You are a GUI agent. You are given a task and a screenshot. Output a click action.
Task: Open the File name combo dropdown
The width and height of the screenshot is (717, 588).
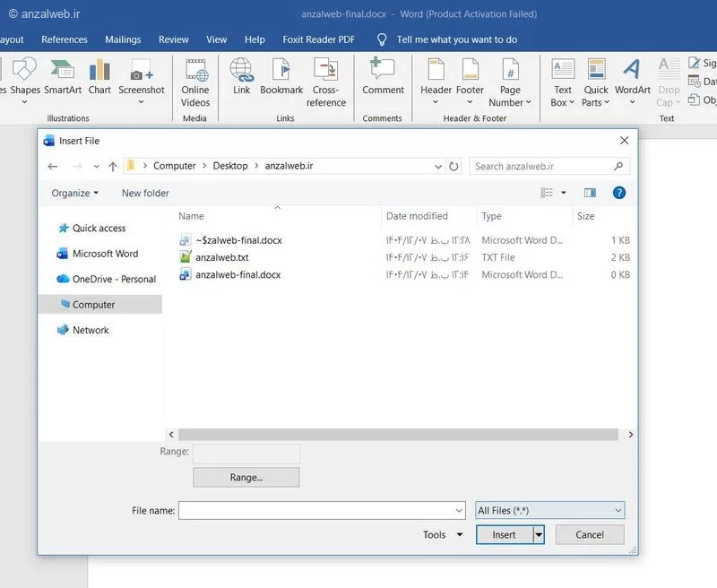click(x=459, y=511)
